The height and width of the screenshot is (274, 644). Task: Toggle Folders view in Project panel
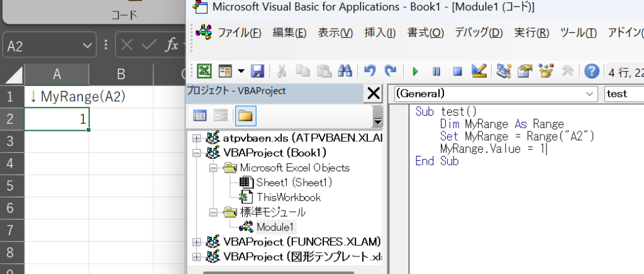(x=245, y=116)
